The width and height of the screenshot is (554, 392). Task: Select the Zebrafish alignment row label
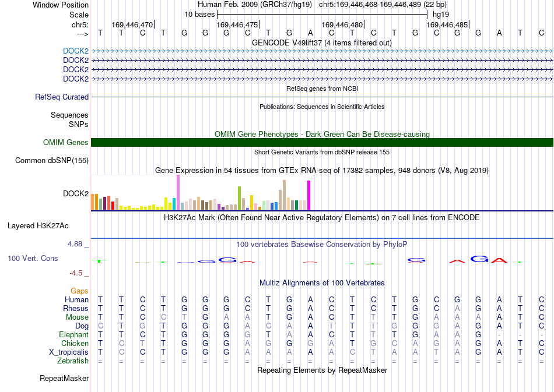(73, 361)
